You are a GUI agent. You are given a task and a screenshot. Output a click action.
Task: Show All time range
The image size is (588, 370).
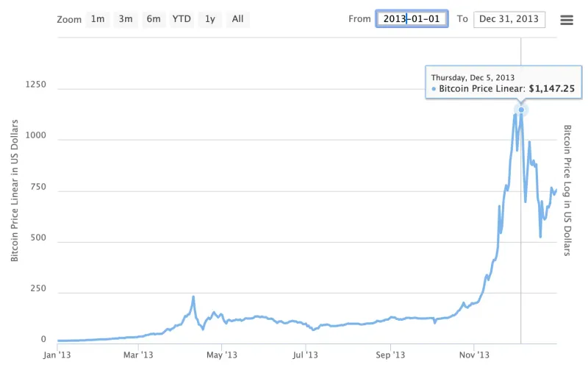tap(237, 19)
